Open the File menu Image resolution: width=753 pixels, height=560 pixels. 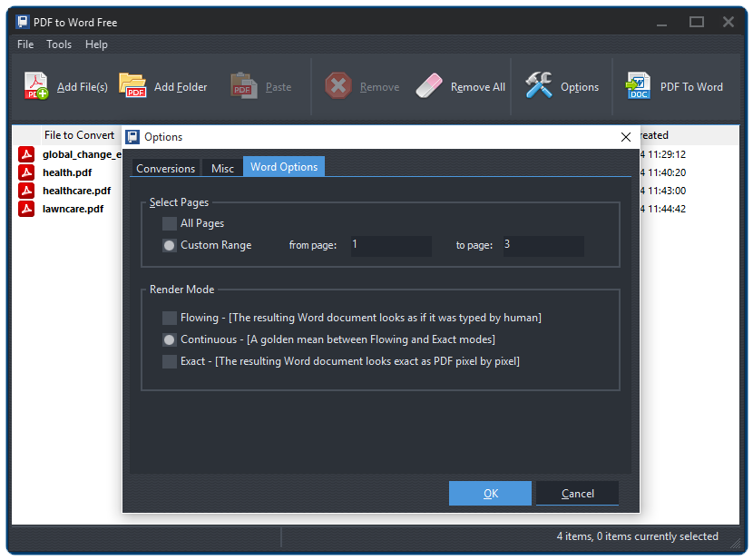(25, 44)
